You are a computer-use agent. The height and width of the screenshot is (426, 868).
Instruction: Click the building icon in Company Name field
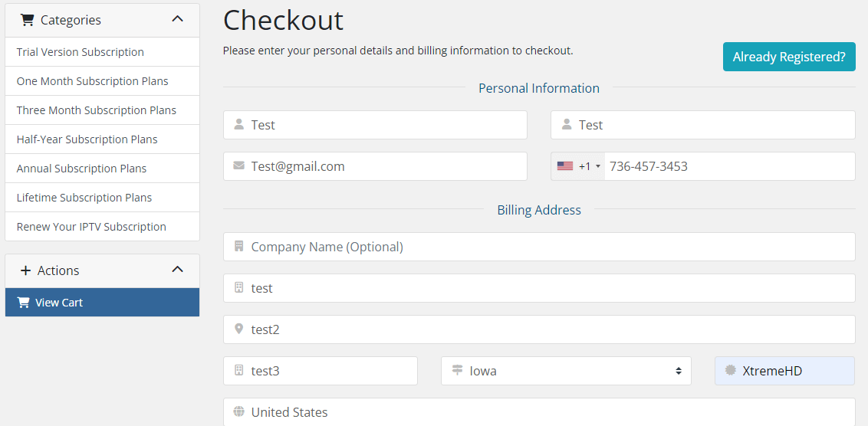(238, 247)
